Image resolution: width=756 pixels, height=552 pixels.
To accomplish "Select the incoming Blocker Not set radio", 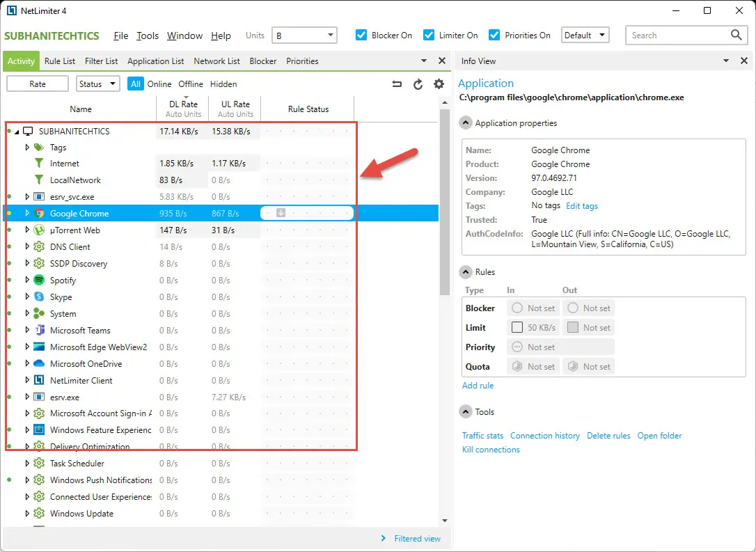I will point(517,308).
